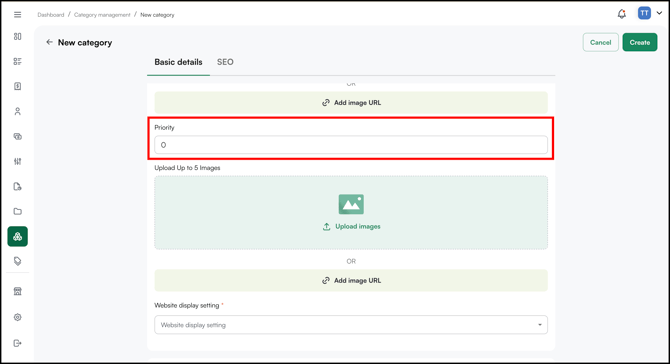Open the coins payment icon in sidebar
Image resolution: width=670 pixels, height=364 pixels.
18,137
